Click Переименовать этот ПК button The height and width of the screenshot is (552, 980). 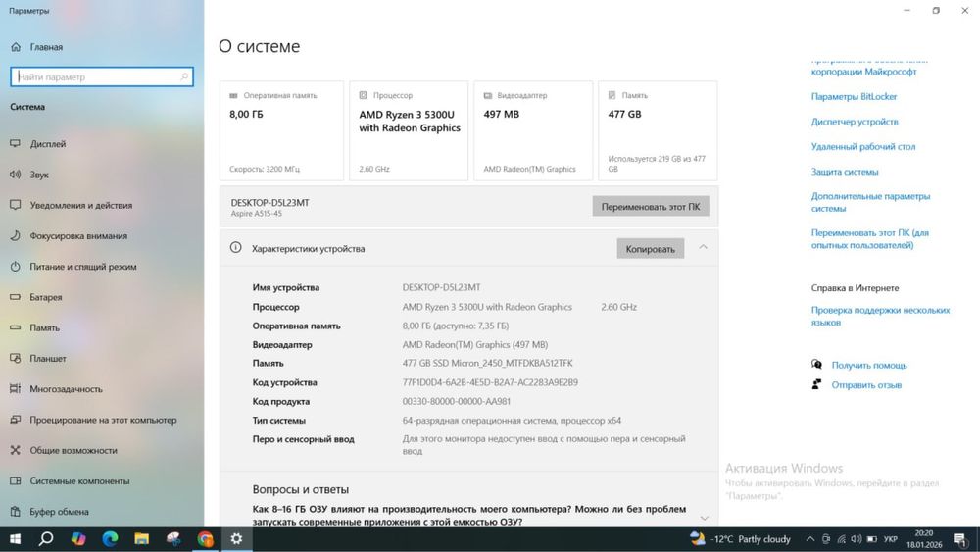coord(651,206)
